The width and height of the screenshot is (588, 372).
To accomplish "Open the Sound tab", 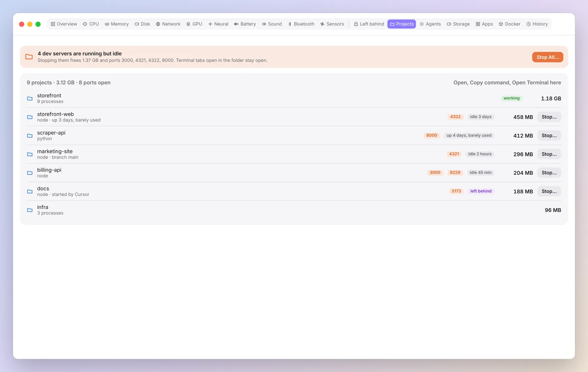I will [272, 24].
